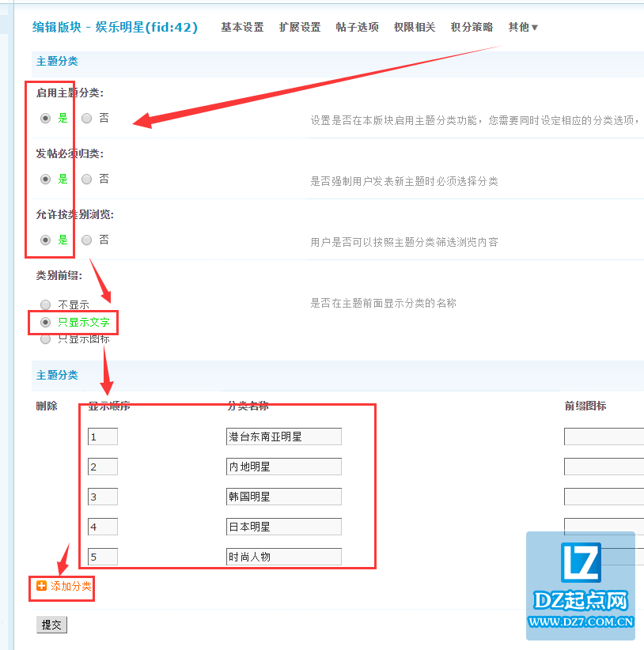Click the 提交 submit button
Screen dimensions: 644x650
pos(52,625)
